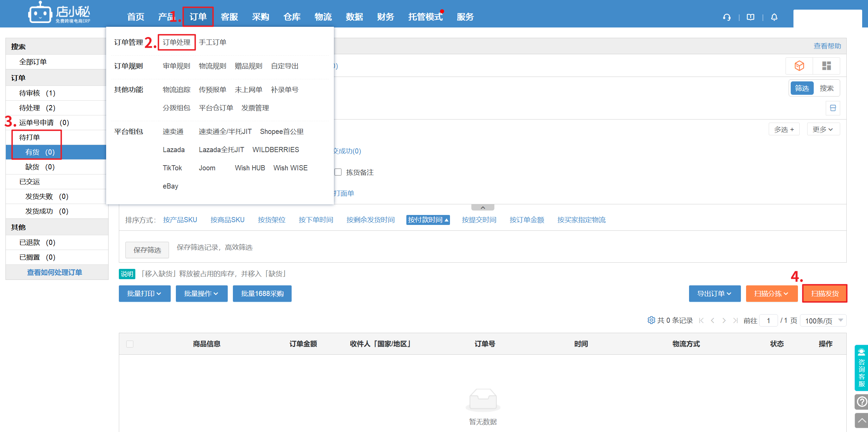This screenshot has height=432, width=868.
Task: Open the help book icon in header
Action: coord(751,17)
